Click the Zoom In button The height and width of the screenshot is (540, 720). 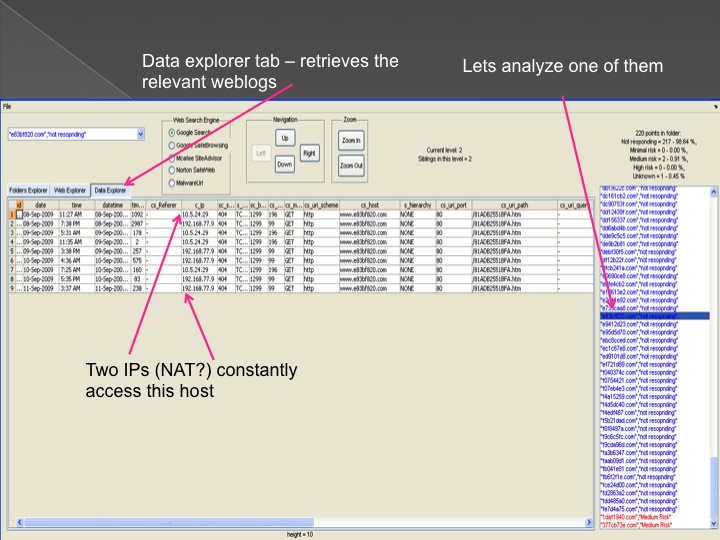point(351,141)
